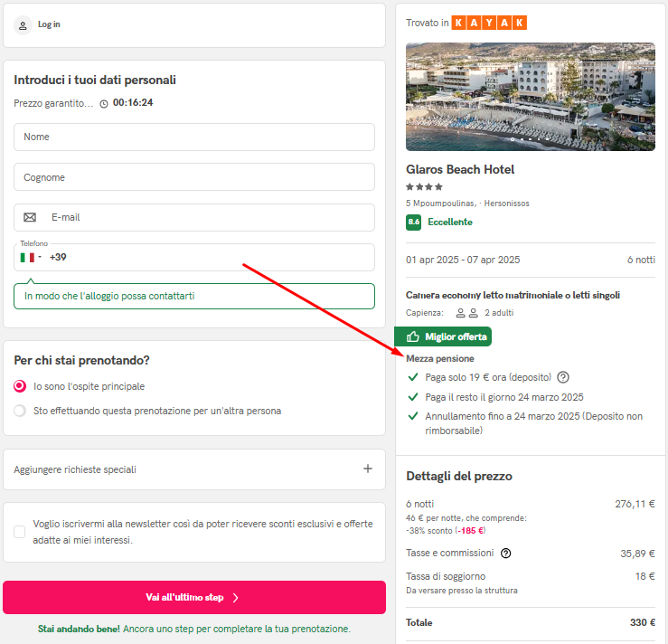Click the clock icon beside the countdown timer

(x=104, y=104)
